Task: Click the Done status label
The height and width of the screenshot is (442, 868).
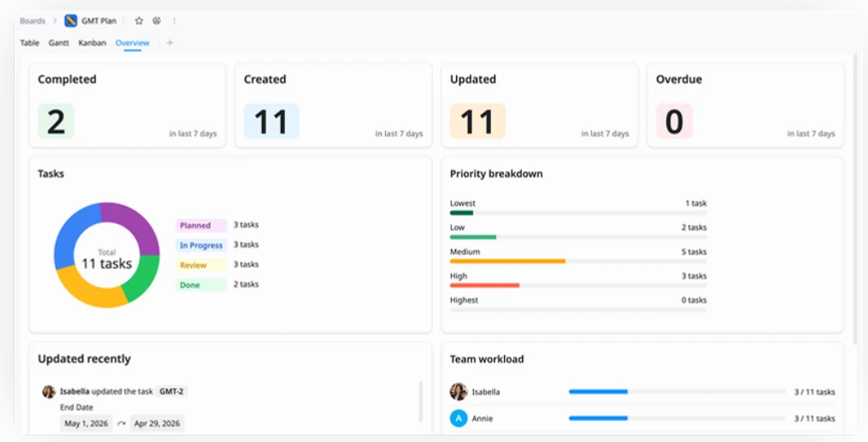Action: point(201,285)
